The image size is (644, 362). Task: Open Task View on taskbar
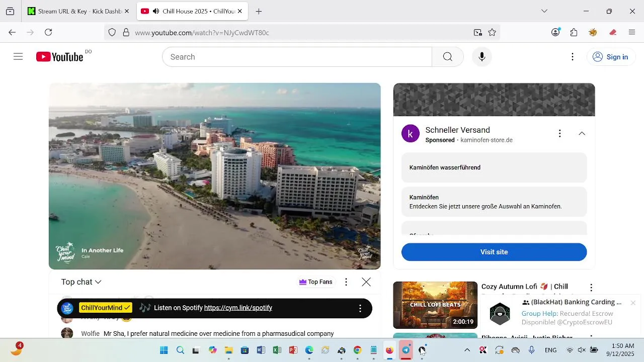click(x=196, y=350)
